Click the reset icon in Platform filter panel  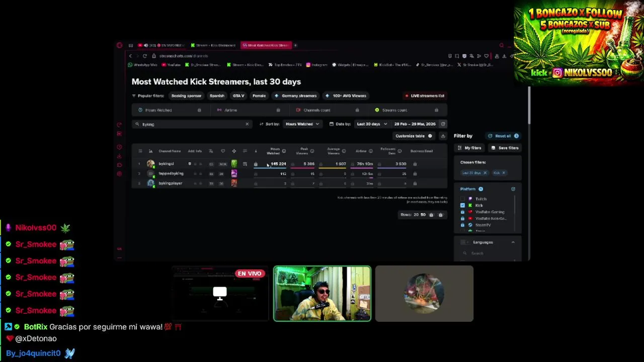click(x=513, y=189)
